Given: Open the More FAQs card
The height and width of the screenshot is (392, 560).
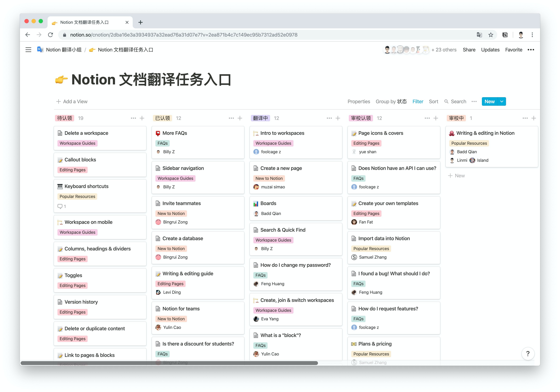Looking at the screenshot, I should coord(198,142).
